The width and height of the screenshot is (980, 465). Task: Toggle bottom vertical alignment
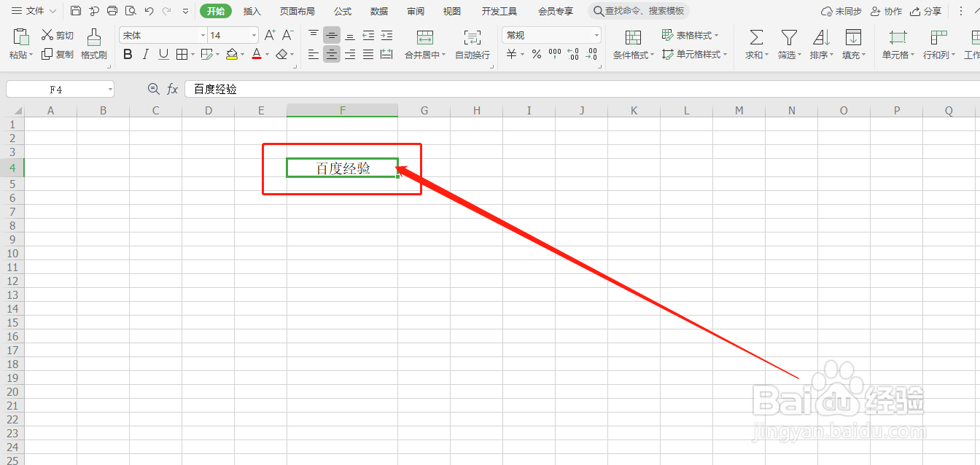[350, 35]
